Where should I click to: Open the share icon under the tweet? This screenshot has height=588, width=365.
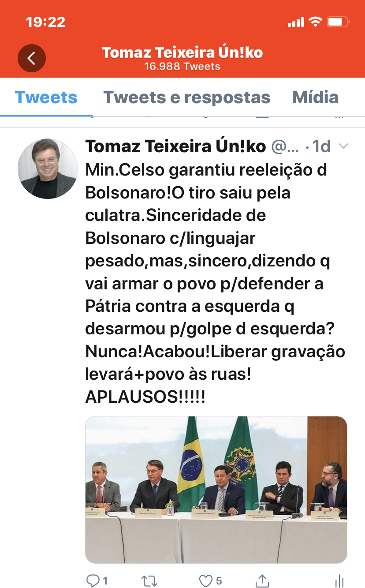262,581
